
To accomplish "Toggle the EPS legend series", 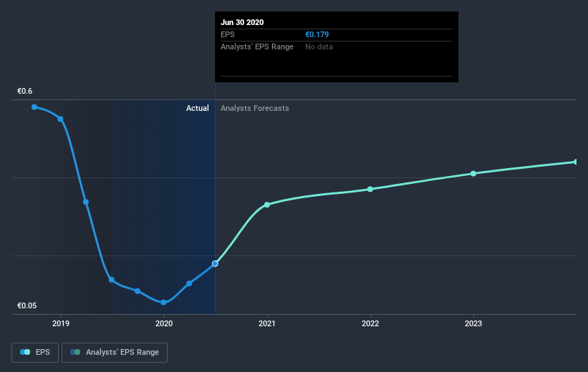I will (x=35, y=353).
